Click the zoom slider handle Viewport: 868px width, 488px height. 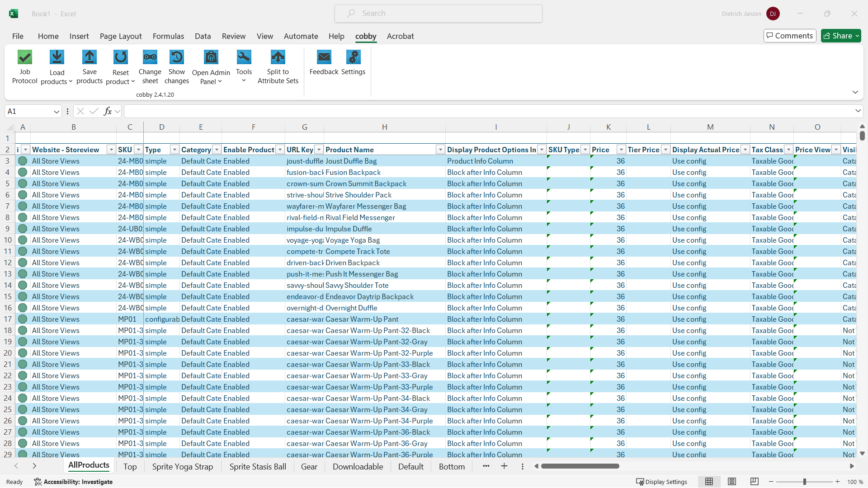(804, 482)
